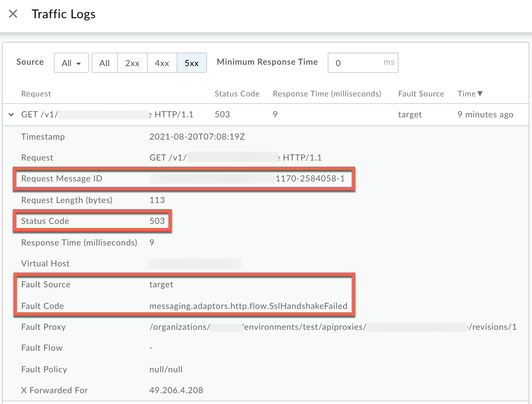
Task: Select the 5xx status filter
Action: coord(191,63)
